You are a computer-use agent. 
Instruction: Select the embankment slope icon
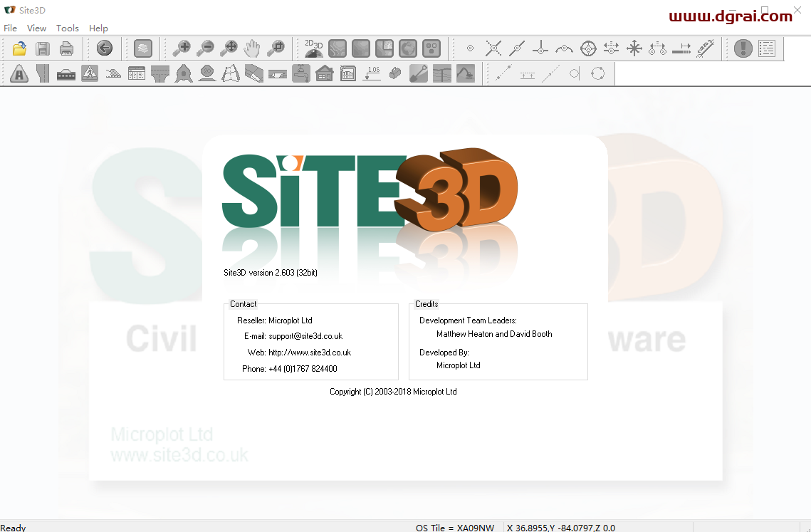point(113,74)
